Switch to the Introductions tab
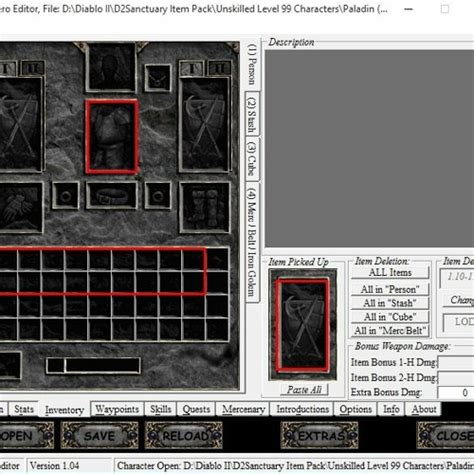 pyautogui.click(x=302, y=409)
